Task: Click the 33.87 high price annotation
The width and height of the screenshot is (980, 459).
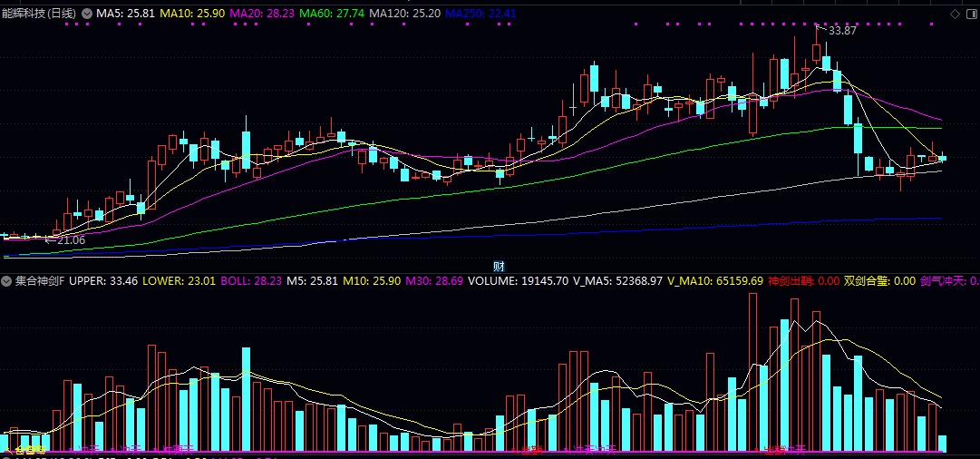Action: point(842,30)
